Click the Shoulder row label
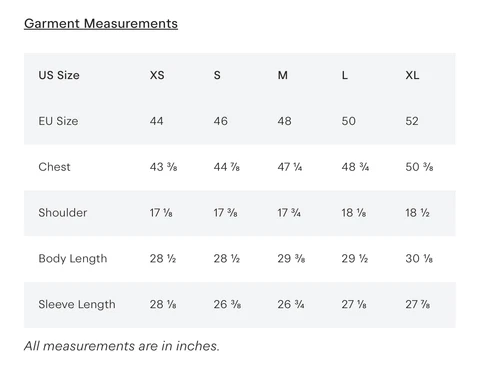 pyautogui.click(x=63, y=212)
